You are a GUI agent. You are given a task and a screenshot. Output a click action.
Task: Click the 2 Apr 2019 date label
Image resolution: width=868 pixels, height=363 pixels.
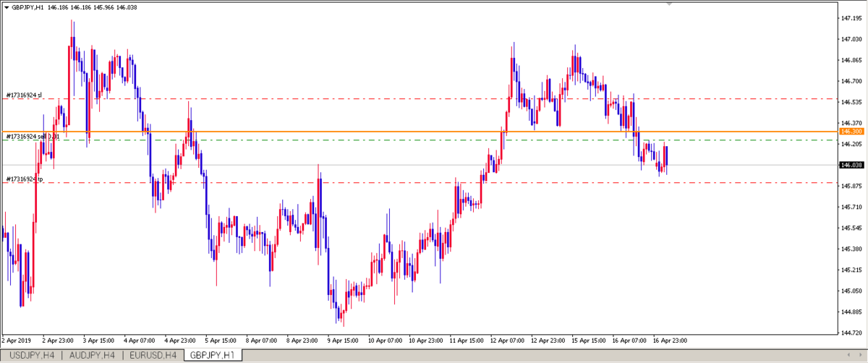tap(16, 340)
